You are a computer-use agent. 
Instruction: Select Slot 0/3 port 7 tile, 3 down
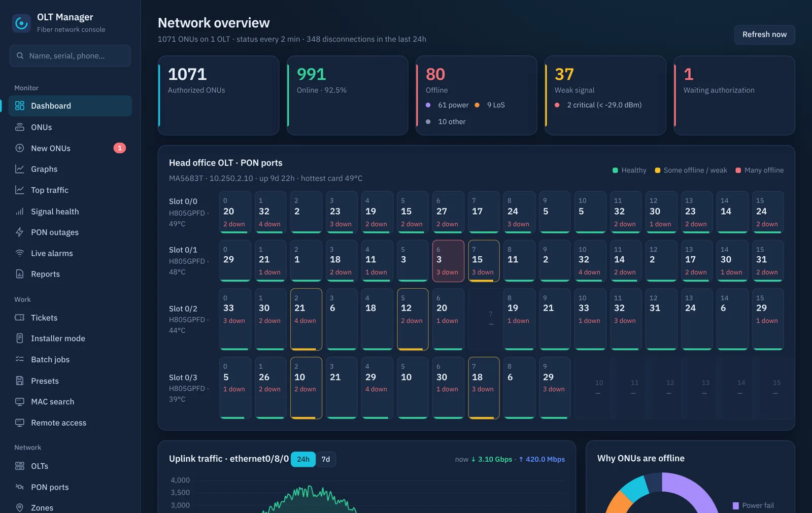[x=484, y=388]
